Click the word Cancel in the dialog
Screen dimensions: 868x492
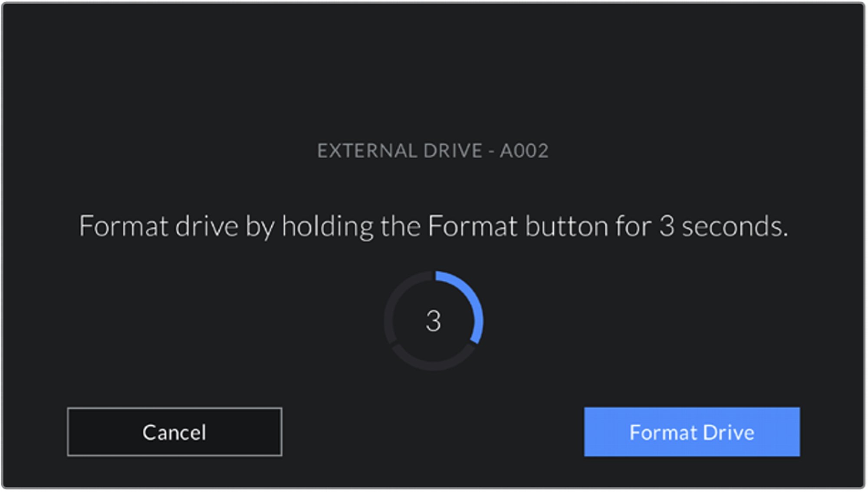point(174,433)
